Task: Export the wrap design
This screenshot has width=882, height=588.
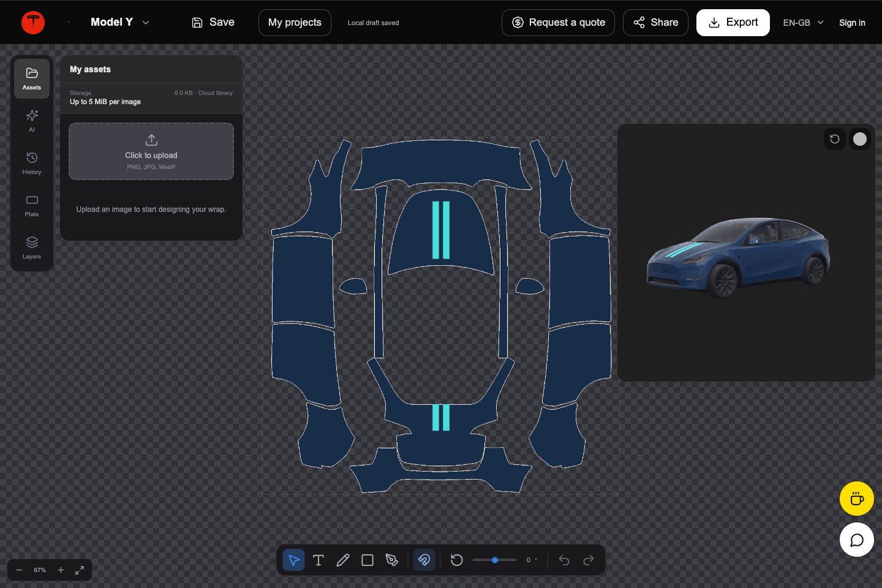Action: [733, 23]
